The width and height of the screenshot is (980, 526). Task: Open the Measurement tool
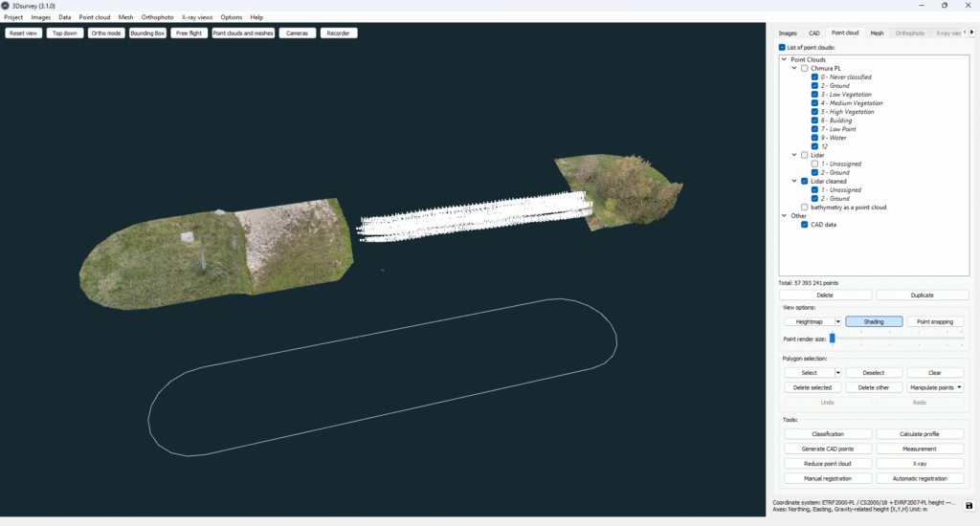pyautogui.click(x=920, y=449)
